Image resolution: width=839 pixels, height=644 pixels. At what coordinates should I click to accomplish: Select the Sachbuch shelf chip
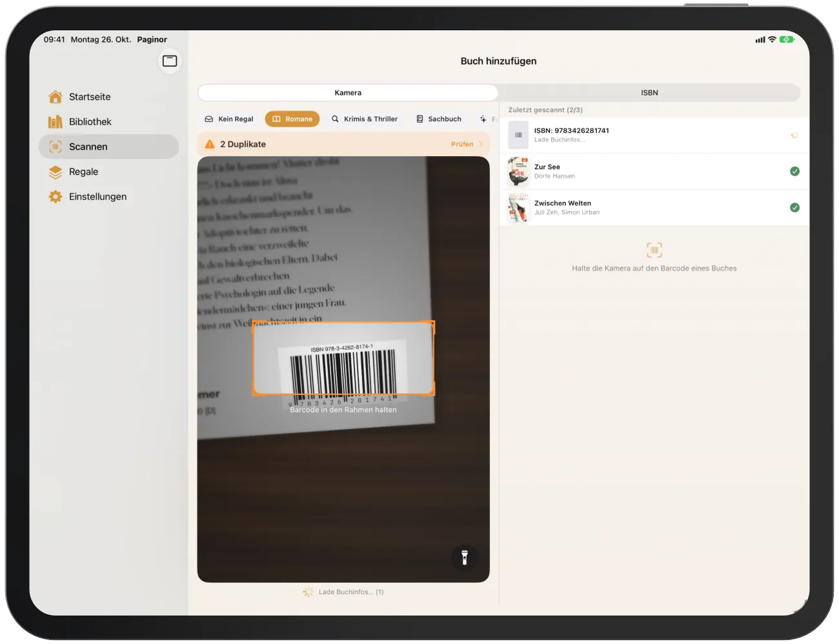click(x=439, y=119)
